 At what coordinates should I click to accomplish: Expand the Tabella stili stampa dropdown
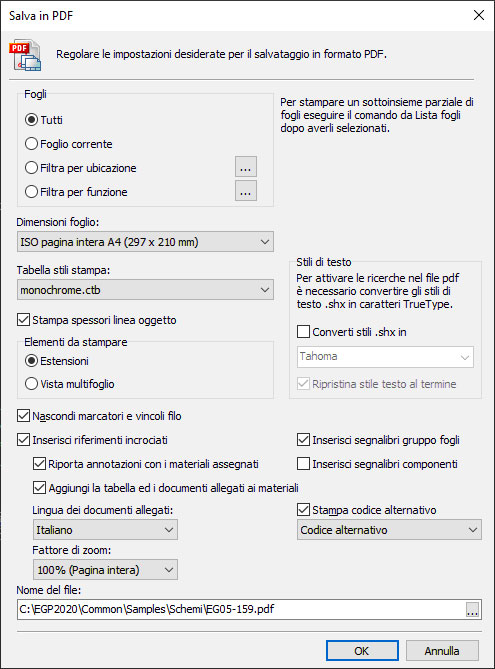click(x=145, y=290)
